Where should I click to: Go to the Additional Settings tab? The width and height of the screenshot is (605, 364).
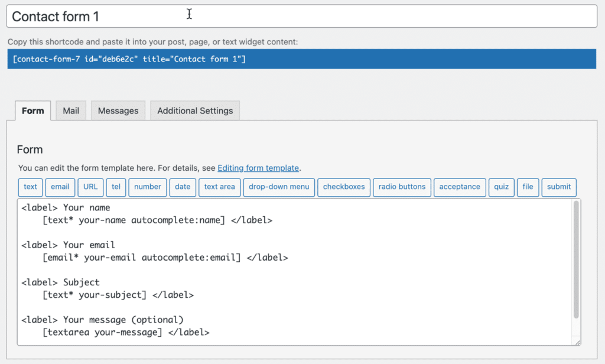[195, 110]
